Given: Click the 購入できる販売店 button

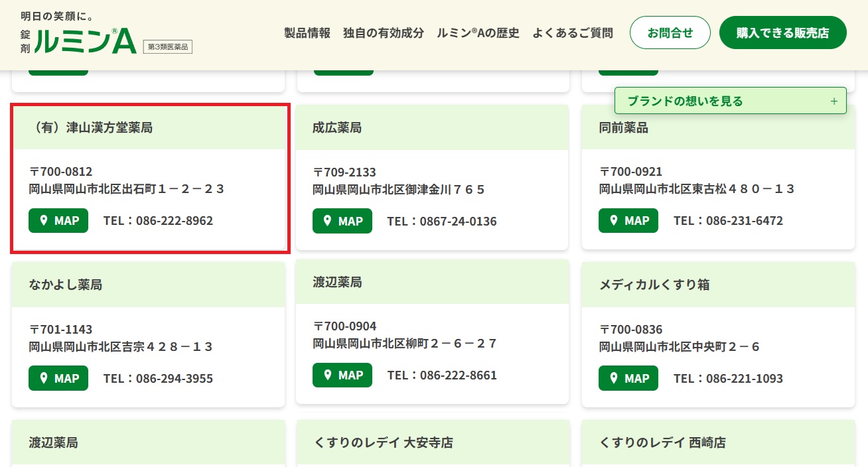Looking at the screenshot, I should pos(783,33).
